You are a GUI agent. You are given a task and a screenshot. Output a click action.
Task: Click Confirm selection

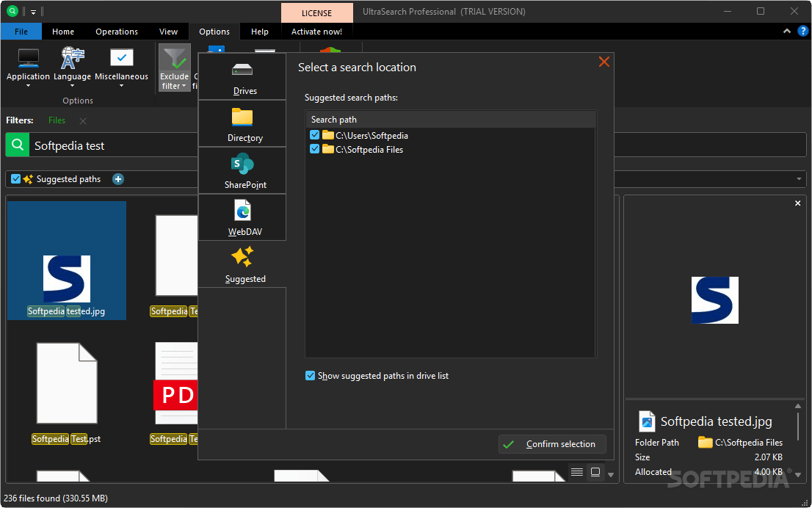tap(552, 443)
